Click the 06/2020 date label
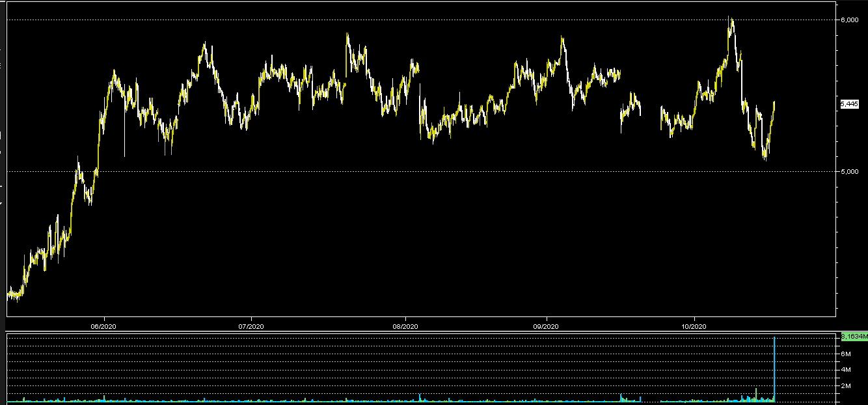Image resolution: width=868 pixels, height=405 pixels. [x=103, y=326]
